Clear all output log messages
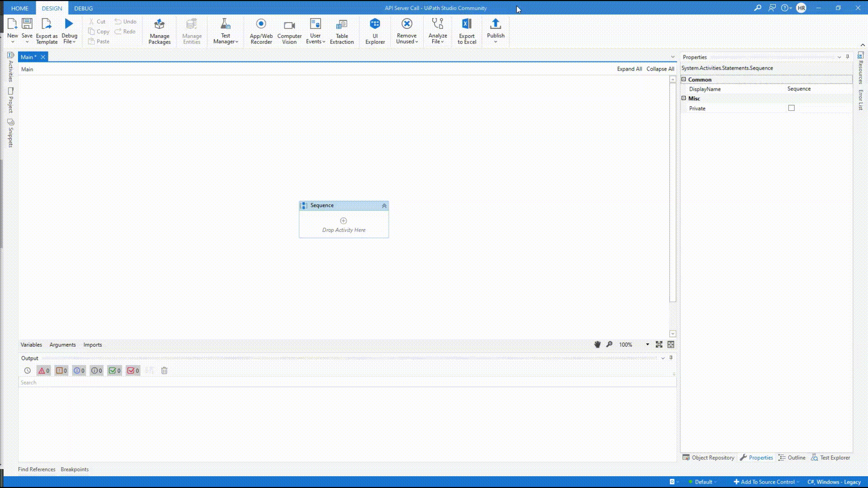The width and height of the screenshot is (868, 488). pos(164,371)
